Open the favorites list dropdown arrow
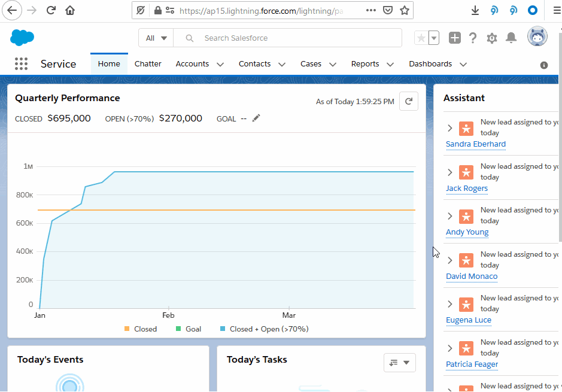This screenshot has height=392, width=562. pos(434,38)
